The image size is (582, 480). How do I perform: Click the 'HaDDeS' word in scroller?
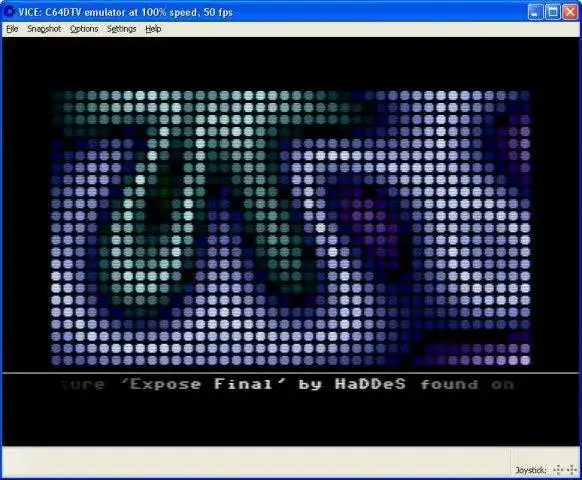(370, 384)
